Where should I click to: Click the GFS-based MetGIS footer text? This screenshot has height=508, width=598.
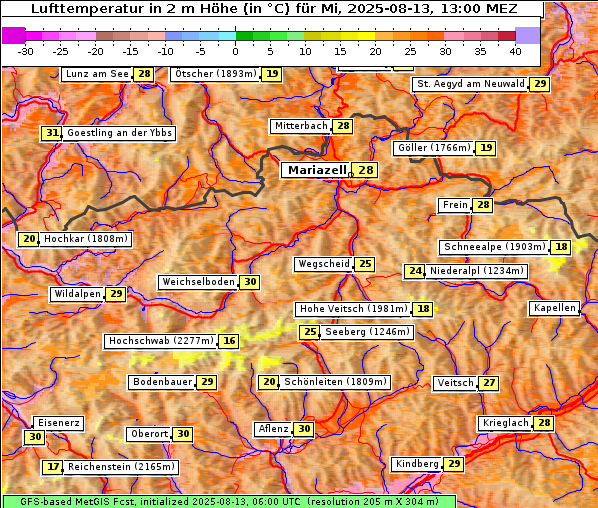pos(229,502)
